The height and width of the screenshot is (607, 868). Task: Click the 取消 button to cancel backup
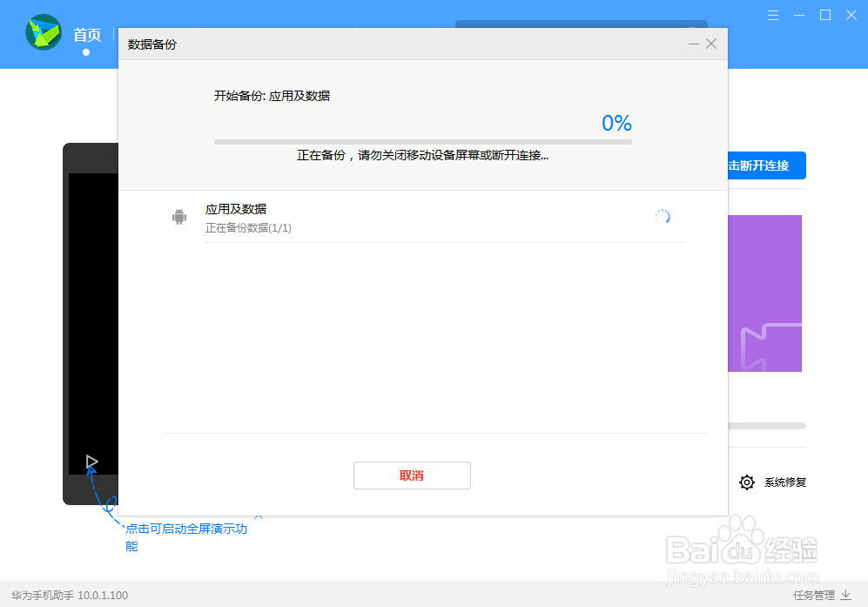point(412,475)
